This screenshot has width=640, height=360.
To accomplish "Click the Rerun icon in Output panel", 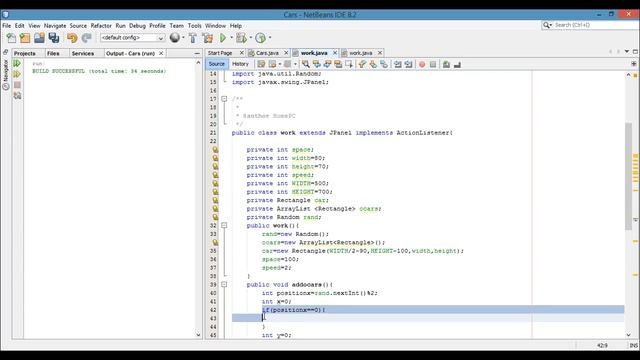I will click(17, 63).
